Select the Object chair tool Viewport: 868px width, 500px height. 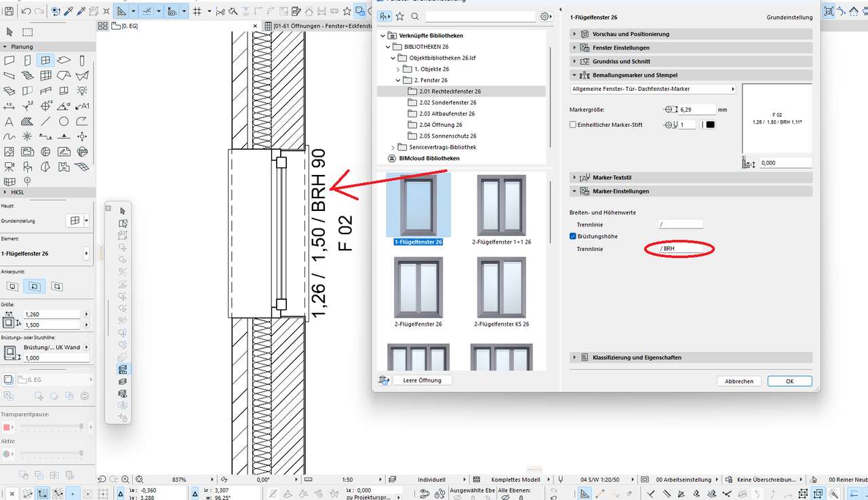pyautogui.click(x=28, y=166)
